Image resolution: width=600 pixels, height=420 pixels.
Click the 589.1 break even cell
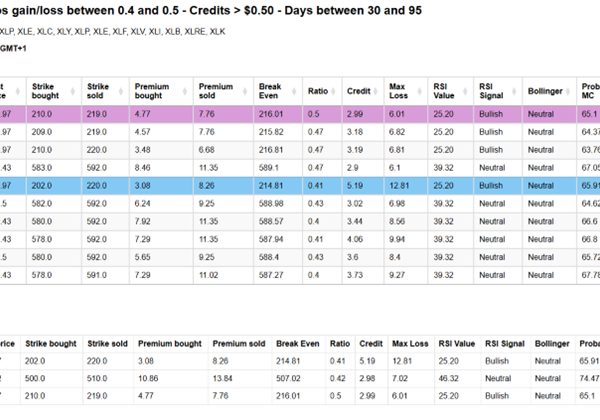click(270, 168)
